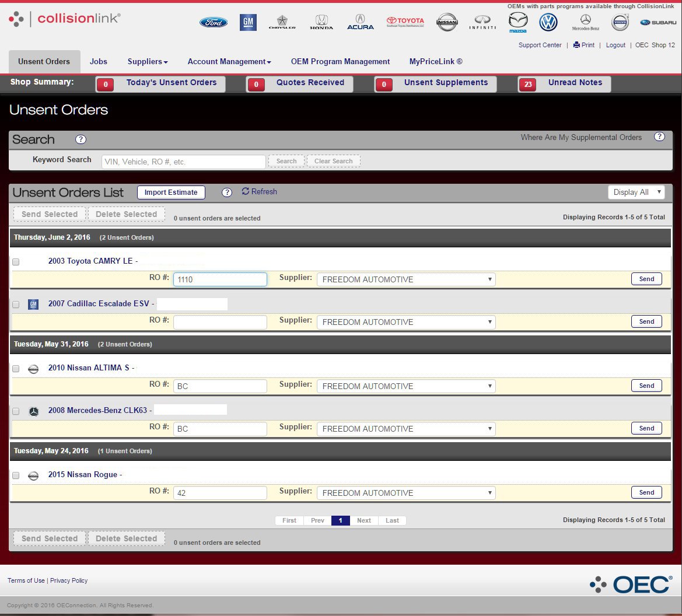Open Unsent Orders List help icon

pyautogui.click(x=226, y=192)
